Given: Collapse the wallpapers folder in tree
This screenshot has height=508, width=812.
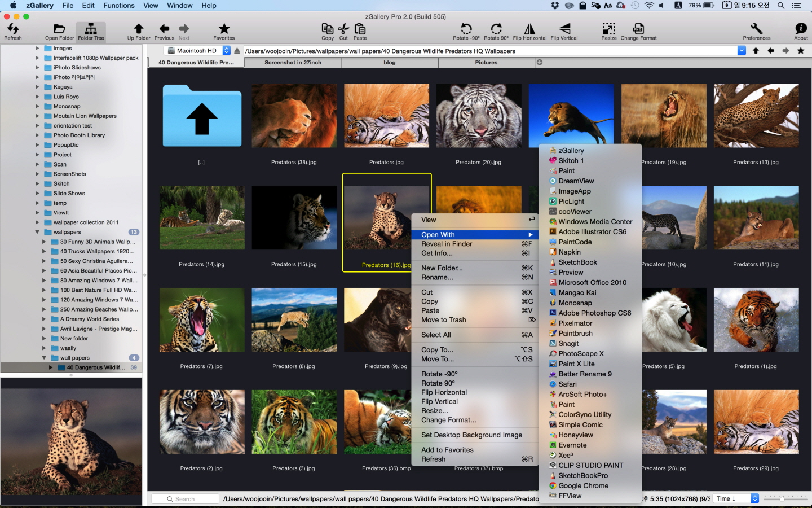Looking at the screenshot, I should tap(38, 232).
